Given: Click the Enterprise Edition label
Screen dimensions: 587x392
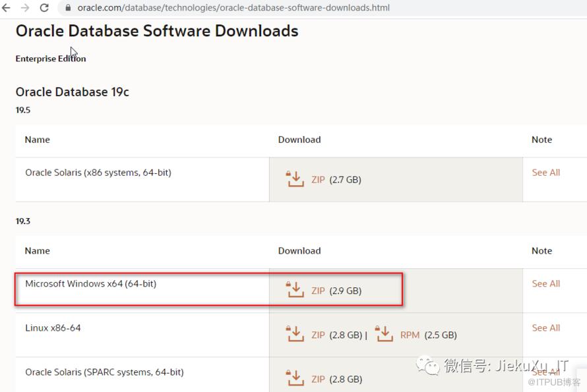Looking at the screenshot, I should [50, 59].
